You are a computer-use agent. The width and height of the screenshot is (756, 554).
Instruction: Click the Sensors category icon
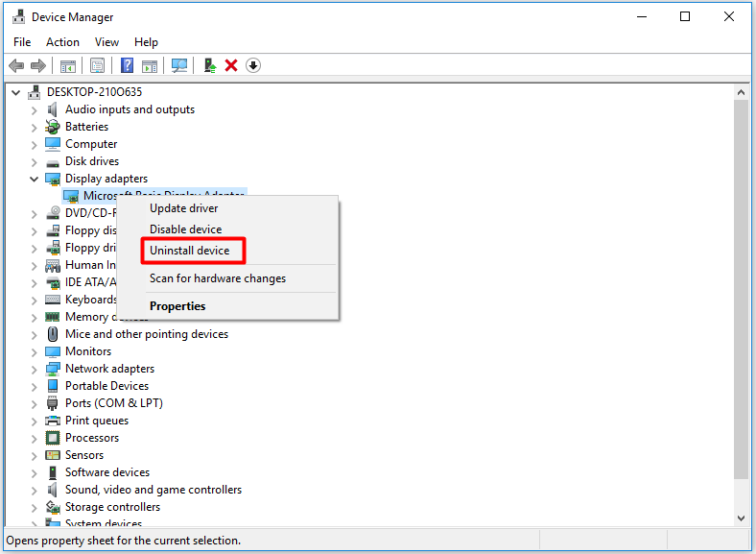click(x=53, y=455)
